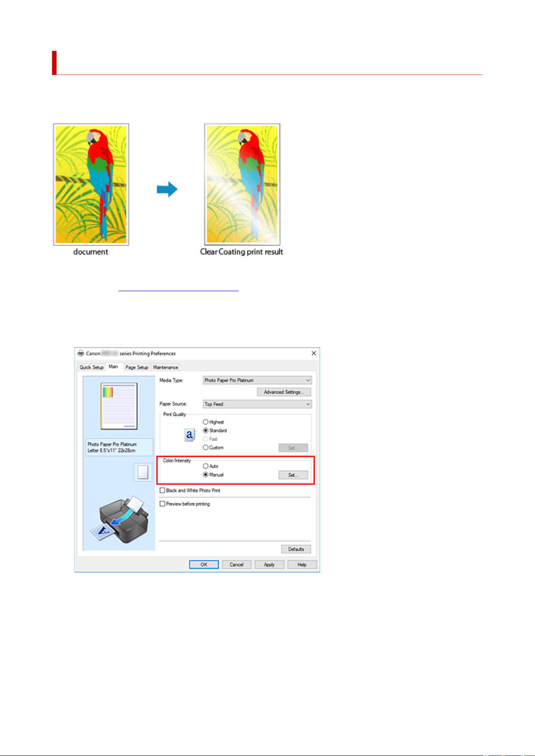Viewport: 535px width, 756px height.
Task: Click the Photo Paper Pro Platinum info text
Action: tap(119, 447)
